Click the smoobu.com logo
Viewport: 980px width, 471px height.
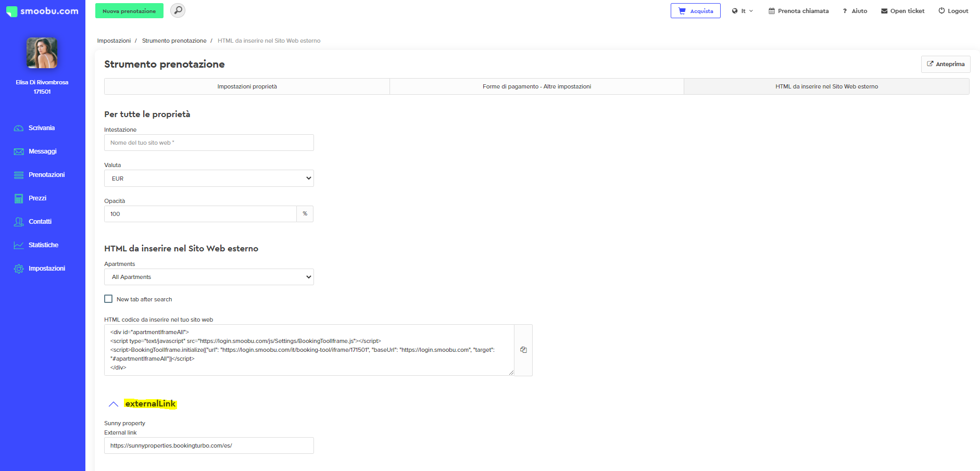coord(42,11)
